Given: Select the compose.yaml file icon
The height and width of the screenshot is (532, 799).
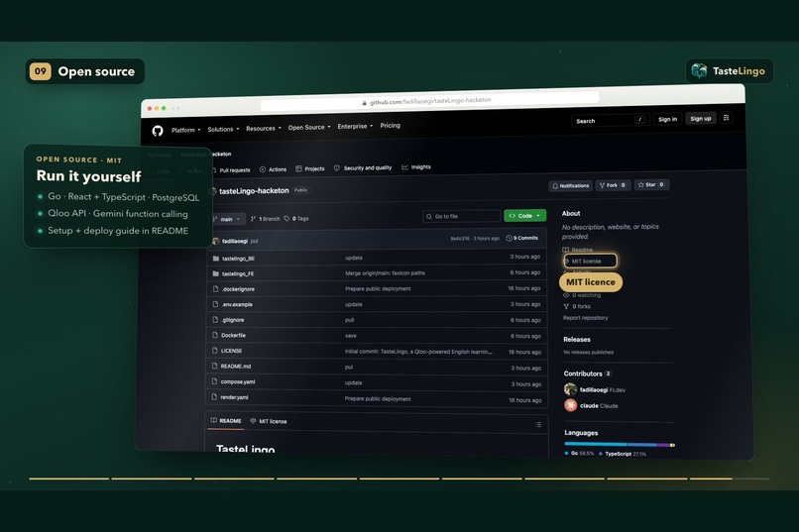Looking at the screenshot, I should tap(215, 381).
